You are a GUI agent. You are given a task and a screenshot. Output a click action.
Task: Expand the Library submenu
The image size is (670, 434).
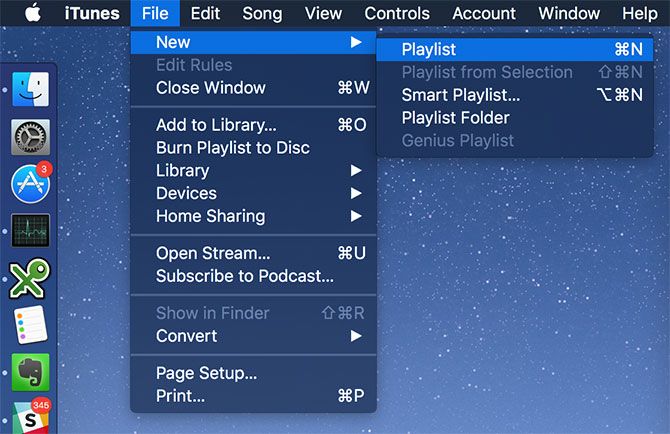182,170
